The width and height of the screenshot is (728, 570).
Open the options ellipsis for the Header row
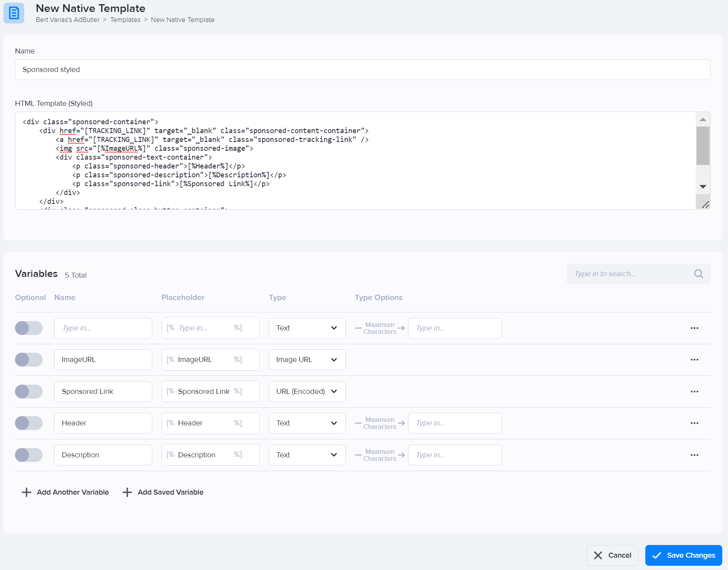point(694,423)
